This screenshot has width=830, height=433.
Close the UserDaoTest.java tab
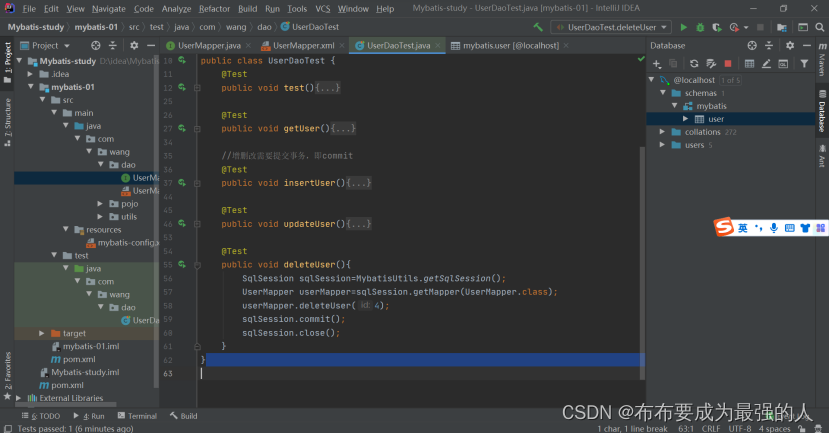(x=438, y=46)
